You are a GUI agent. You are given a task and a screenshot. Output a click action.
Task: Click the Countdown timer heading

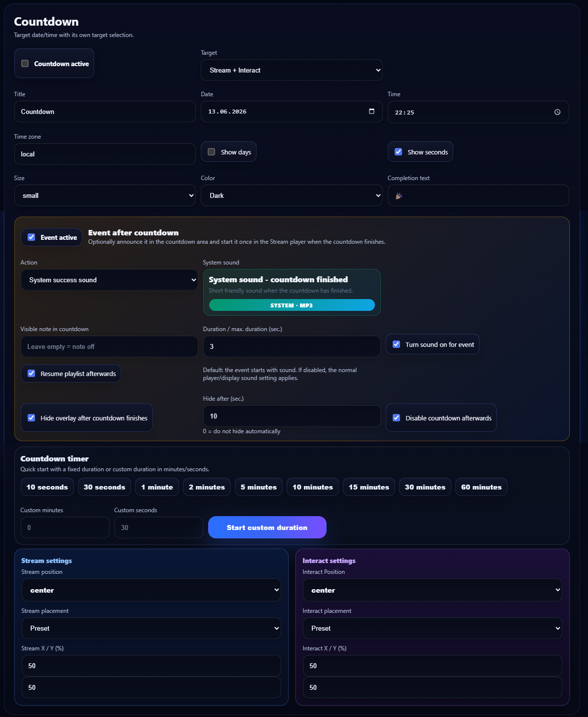pos(54,458)
